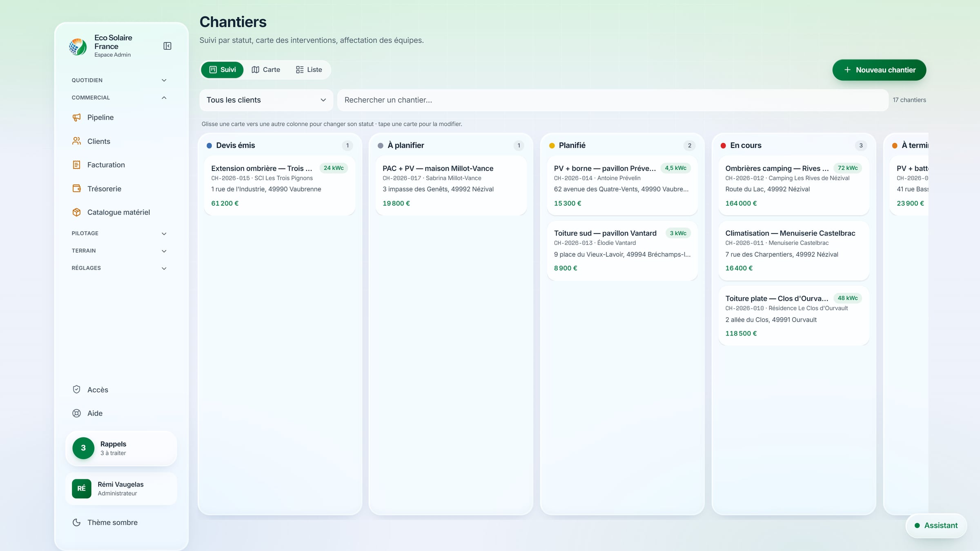Expand the RÉGLAGES section
This screenshot has height=551, width=980.
pos(119,268)
